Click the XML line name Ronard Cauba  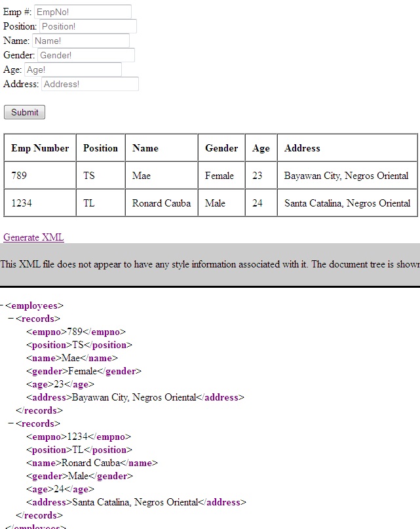coord(92,463)
